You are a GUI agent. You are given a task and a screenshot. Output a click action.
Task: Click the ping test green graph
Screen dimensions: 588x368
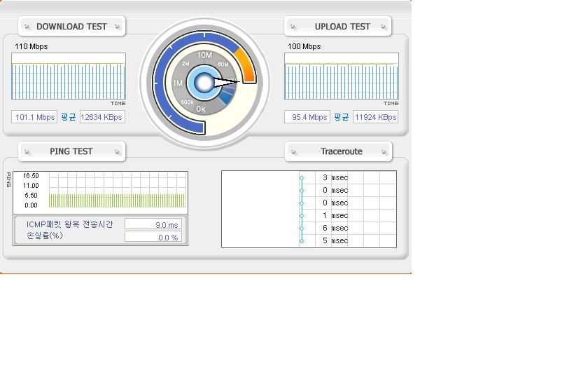pyautogui.click(x=117, y=200)
